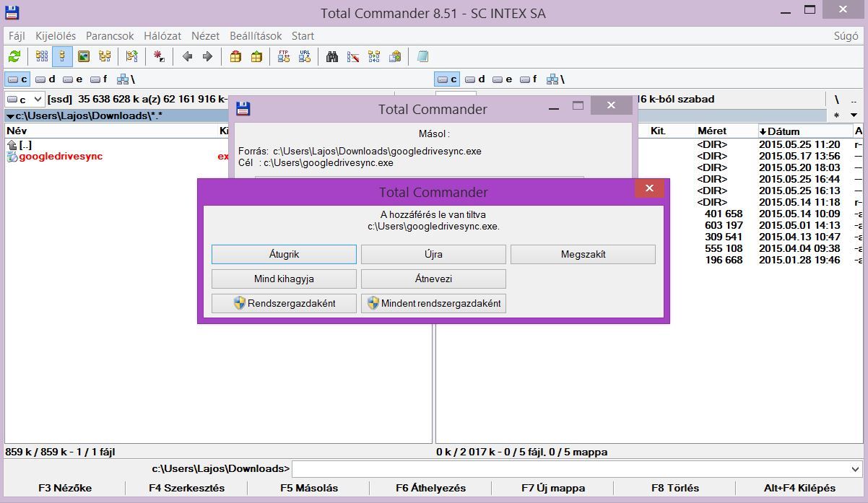Click the F7 Új mappa button
The image size is (868, 503).
pyautogui.click(x=553, y=488)
